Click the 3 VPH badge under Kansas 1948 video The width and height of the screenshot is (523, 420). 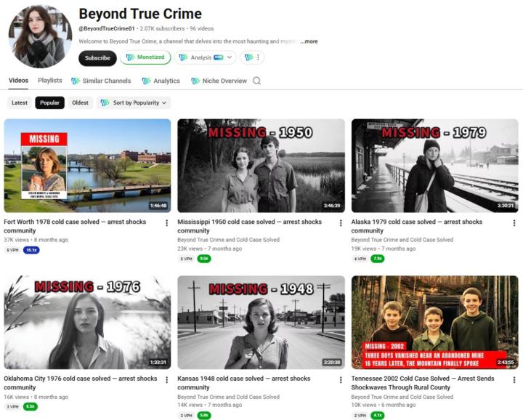tap(186, 416)
